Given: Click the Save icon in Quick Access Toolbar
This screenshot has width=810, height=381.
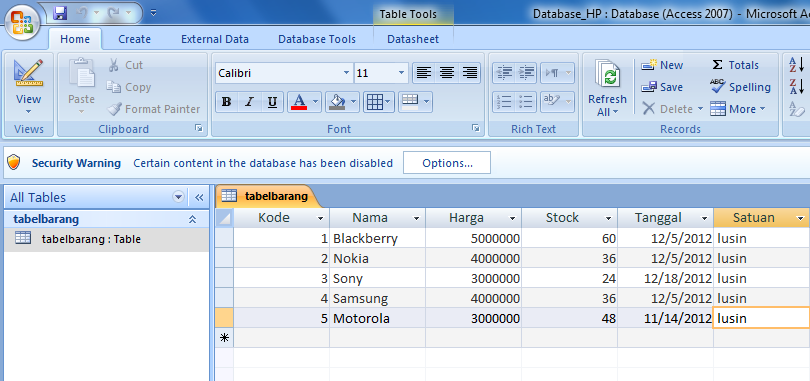Looking at the screenshot, I should (61, 12).
